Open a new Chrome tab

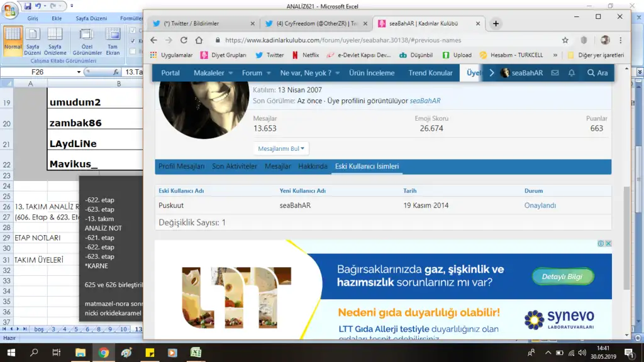point(496,24)
